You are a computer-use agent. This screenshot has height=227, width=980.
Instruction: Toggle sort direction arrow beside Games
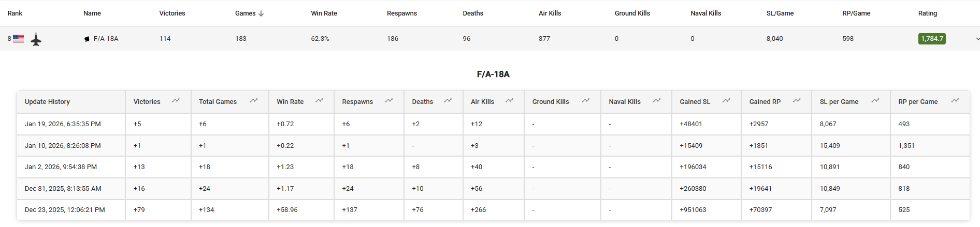[x=261, y=13]
